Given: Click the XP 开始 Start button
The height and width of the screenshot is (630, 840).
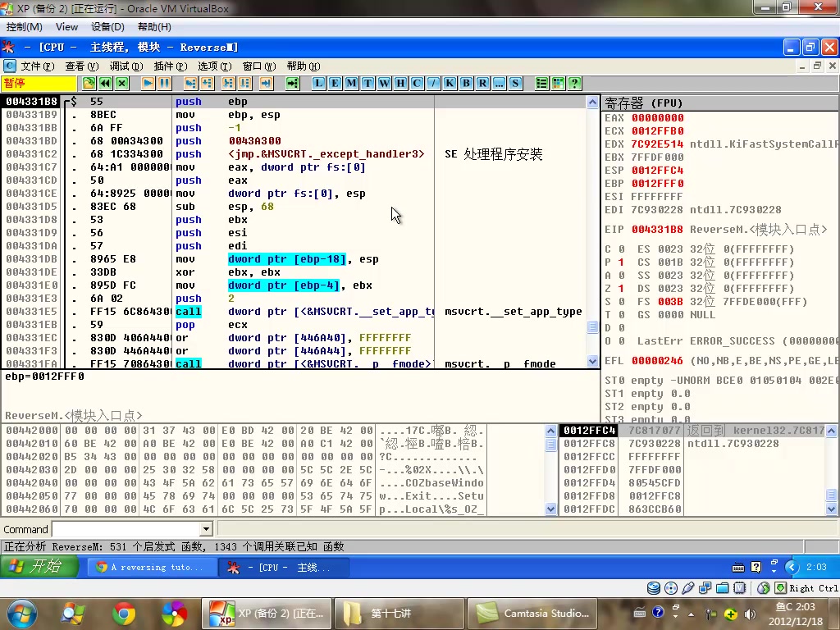Looking at the screenshot, I should (39, 567).
